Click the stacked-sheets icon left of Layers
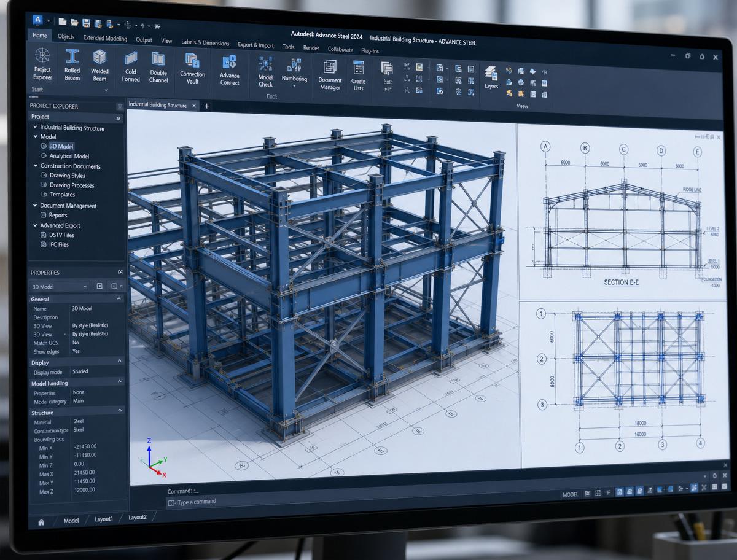The width and height of the screenshot is (737, 560). click(387, 68)
